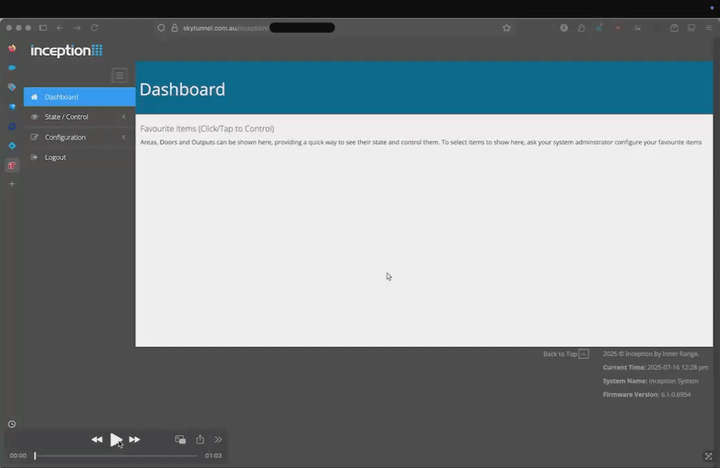The image size is (720, 468).
Task: Go back with browser back arrow
Action: [x=60, y=28]
